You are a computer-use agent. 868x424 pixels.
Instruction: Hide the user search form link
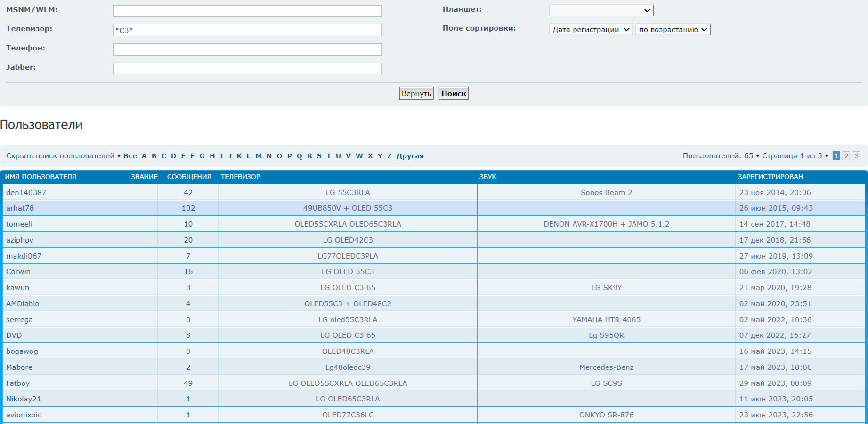click(60, 156)
